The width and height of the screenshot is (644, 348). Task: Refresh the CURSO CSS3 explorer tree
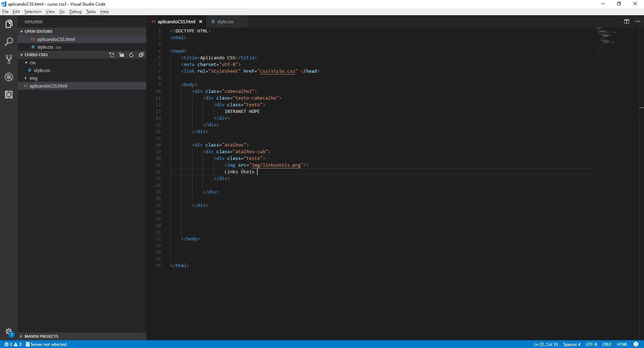tap(131, 55)
